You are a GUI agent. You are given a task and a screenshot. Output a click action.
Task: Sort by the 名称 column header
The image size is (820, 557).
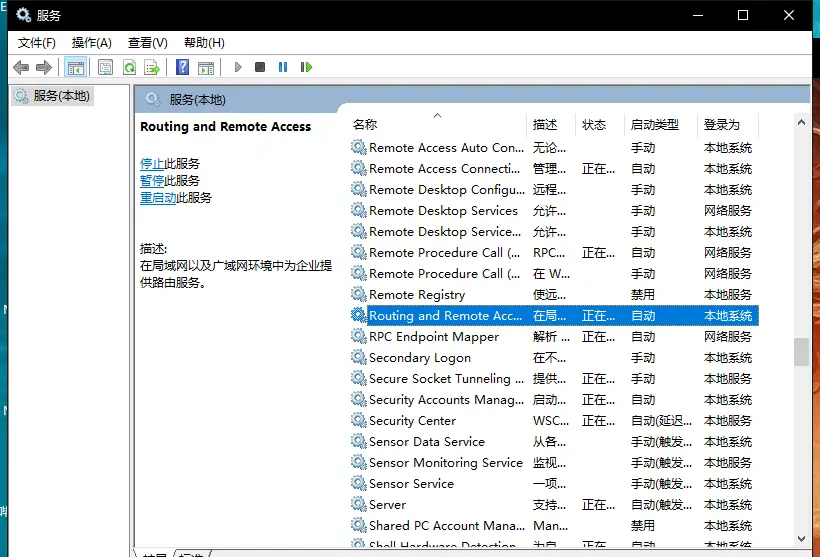click(437, 124)
